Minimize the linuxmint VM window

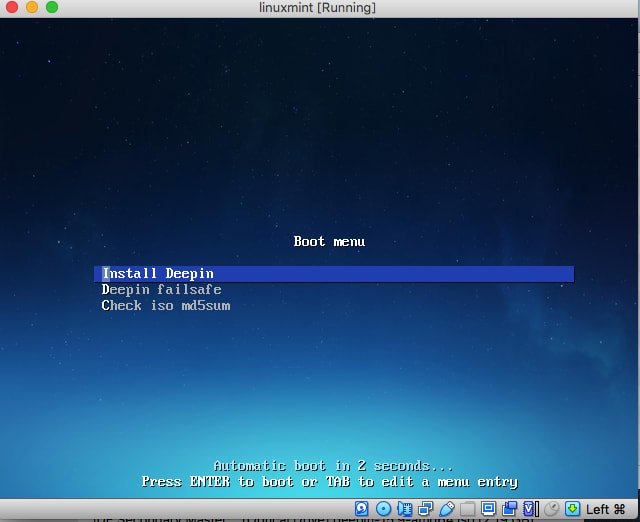tap(32, 7)
